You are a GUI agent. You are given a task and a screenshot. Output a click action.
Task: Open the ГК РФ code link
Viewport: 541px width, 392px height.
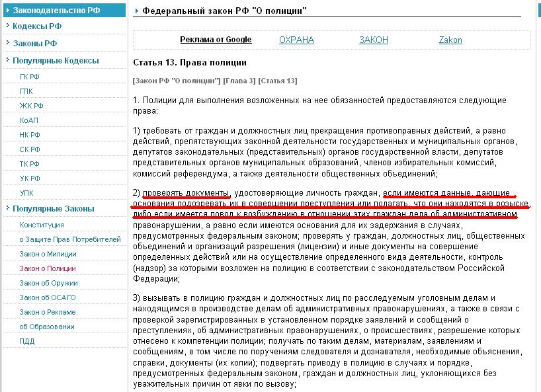click(x=30, y=77)
